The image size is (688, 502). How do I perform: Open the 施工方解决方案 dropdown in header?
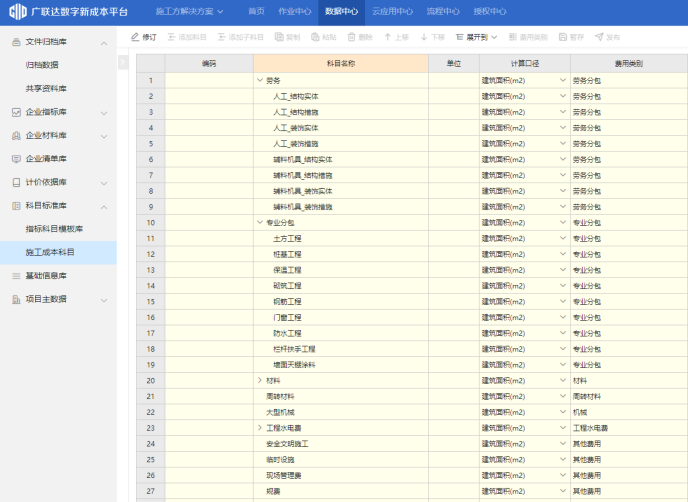[189, 12]
